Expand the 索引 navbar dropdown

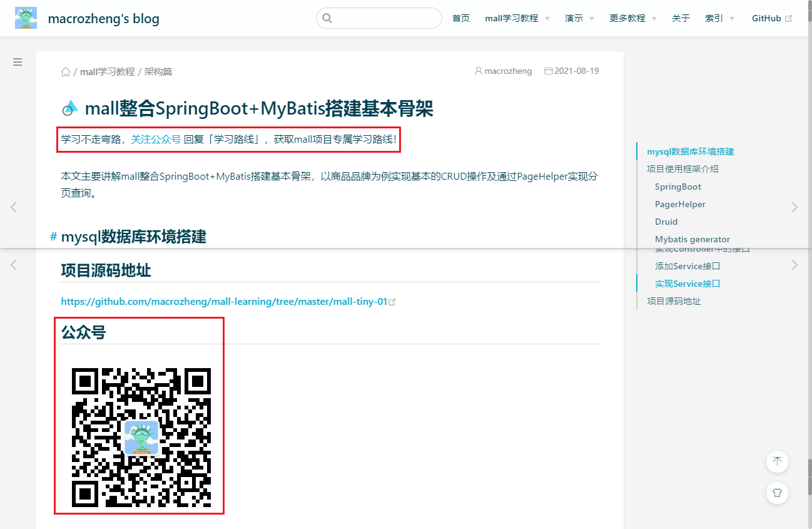coord(720,18)
